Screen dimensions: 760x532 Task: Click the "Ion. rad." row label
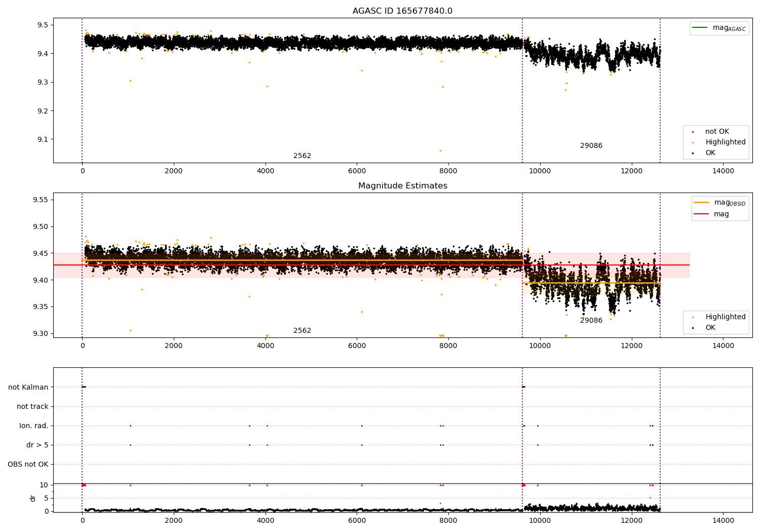pyautogui.click(x=34, y=426)
